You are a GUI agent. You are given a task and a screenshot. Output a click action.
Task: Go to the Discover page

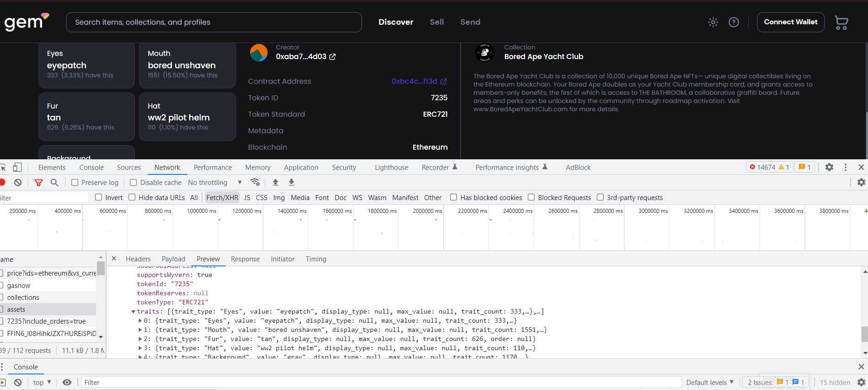(x=396, y=22)
